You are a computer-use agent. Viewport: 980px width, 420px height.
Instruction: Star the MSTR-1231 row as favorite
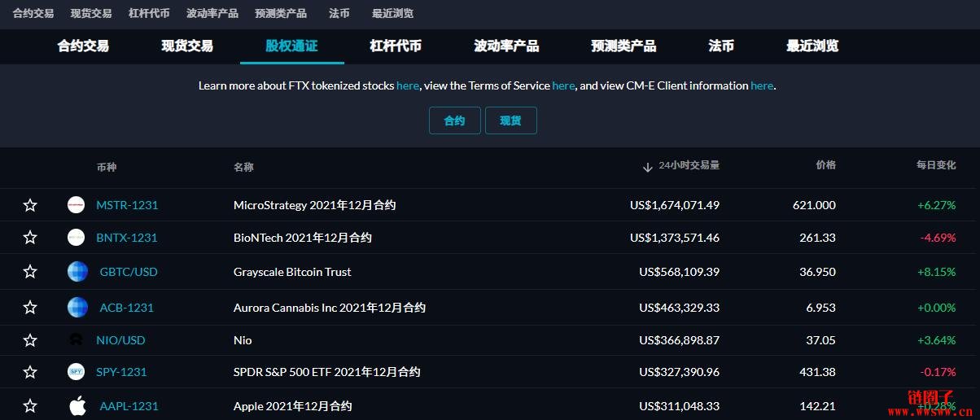(x=30, y=205)
